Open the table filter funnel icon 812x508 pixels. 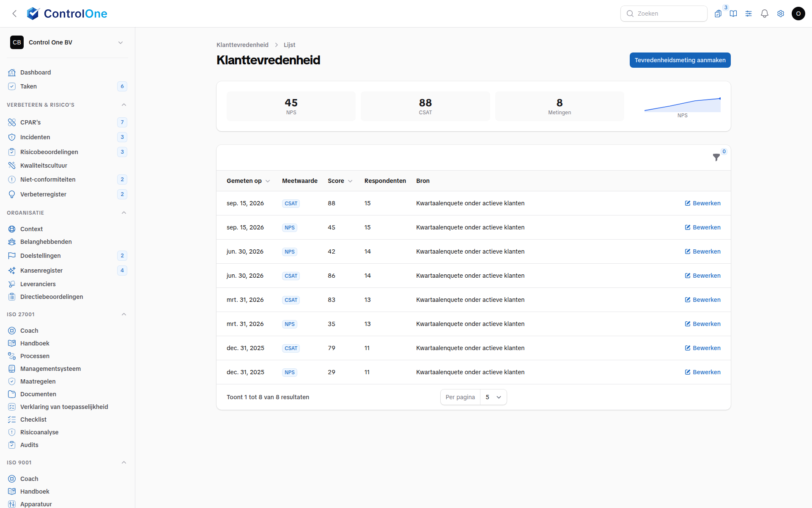pyautogui.click(x=716, y=157)
